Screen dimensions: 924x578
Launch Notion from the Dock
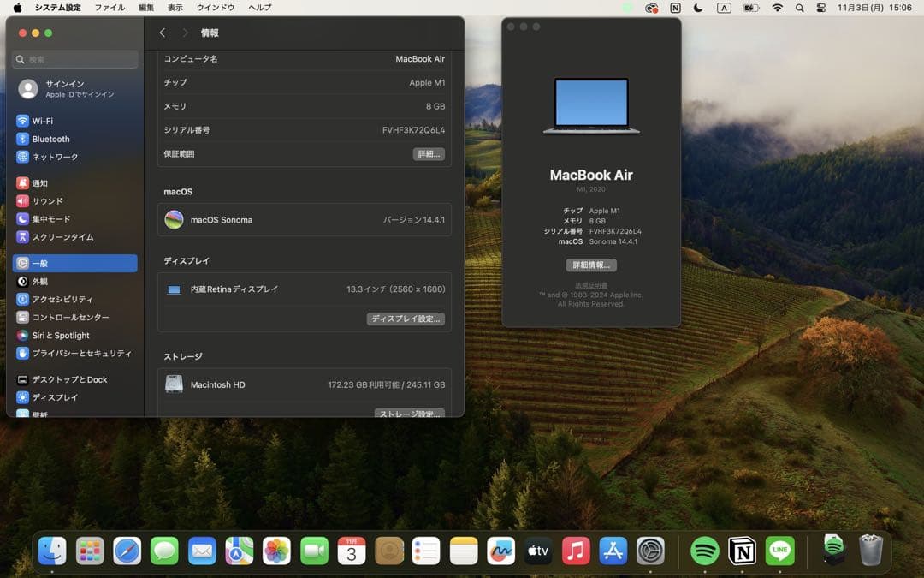coord(742,551)
